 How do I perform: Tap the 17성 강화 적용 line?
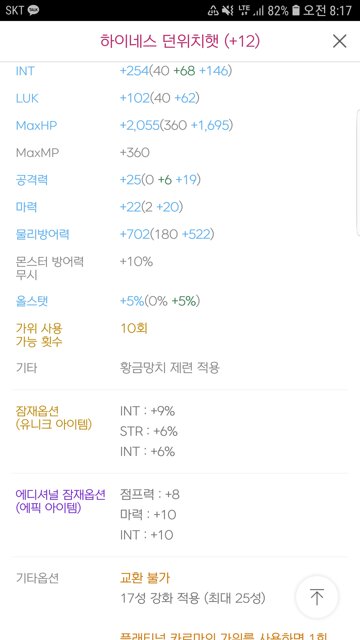(x=193, y=598)
